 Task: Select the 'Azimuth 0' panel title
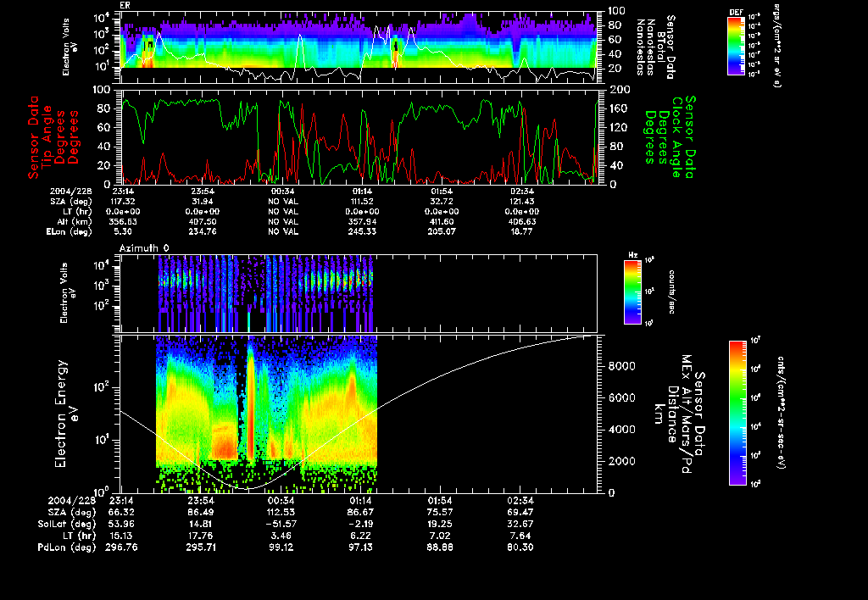(x=144, y=248)
